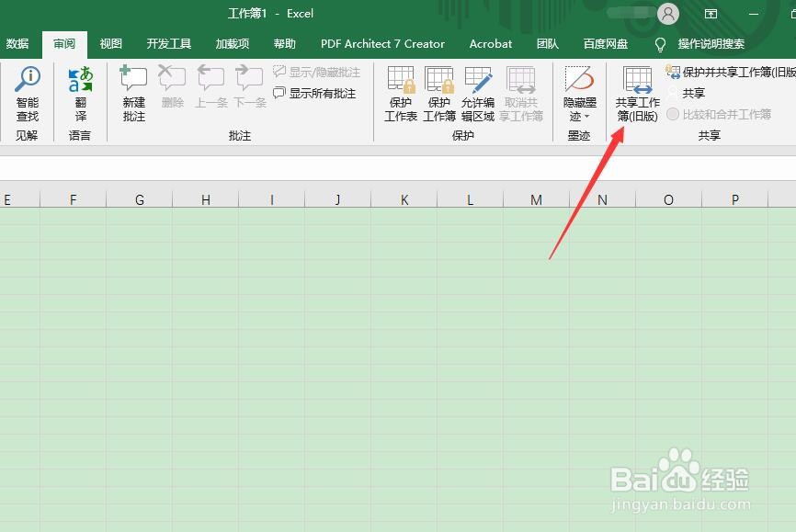Image resolution: width=796 pixels, height=532 pixels.
Task: Expand the account profile menu at top
Action: pos(668,13)
